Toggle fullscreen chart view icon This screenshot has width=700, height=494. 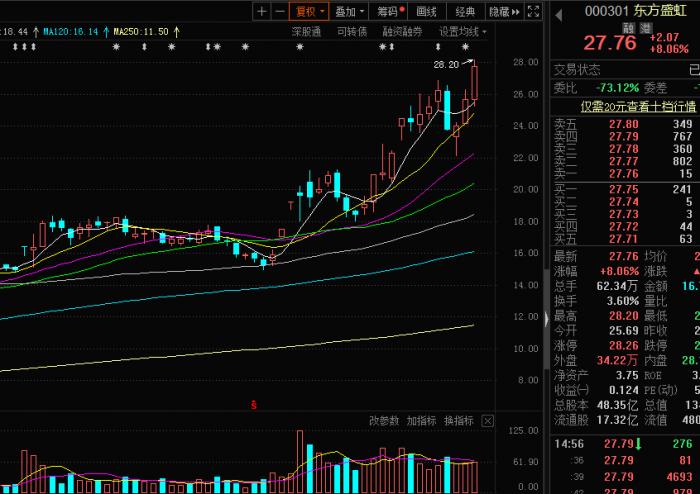pyautogui.click(x=531, y=12)
